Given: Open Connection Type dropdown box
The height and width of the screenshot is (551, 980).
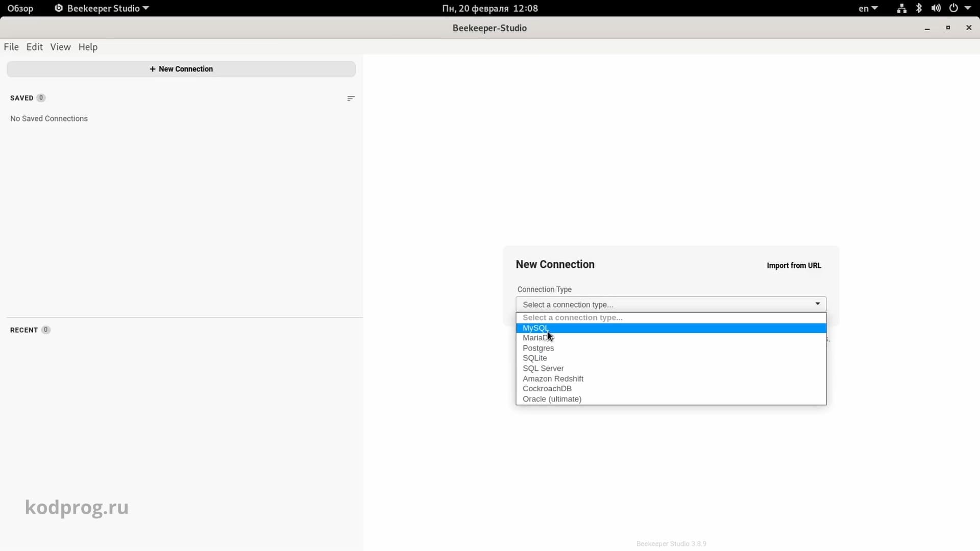Looking at the screenshot, I should [671, 305].
